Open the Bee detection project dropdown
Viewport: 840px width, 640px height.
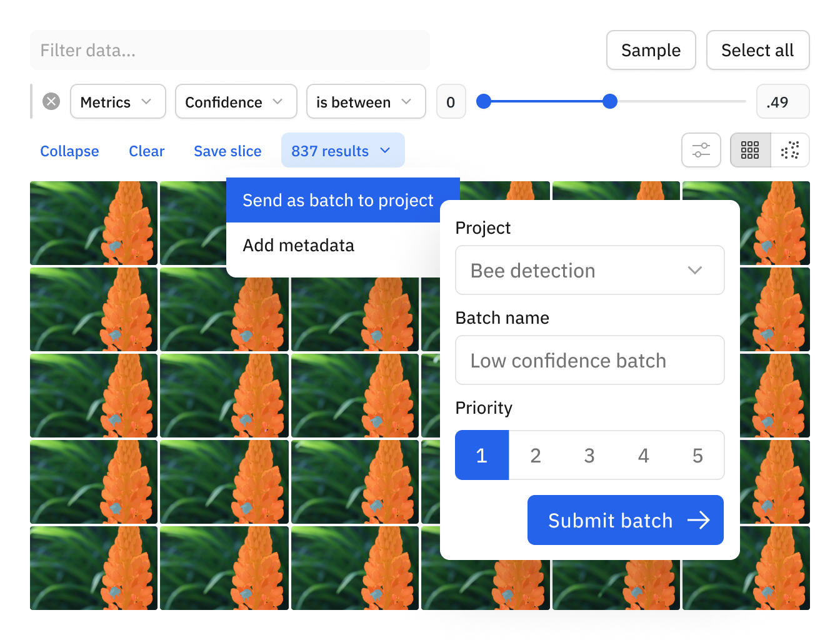click(590, 270)
